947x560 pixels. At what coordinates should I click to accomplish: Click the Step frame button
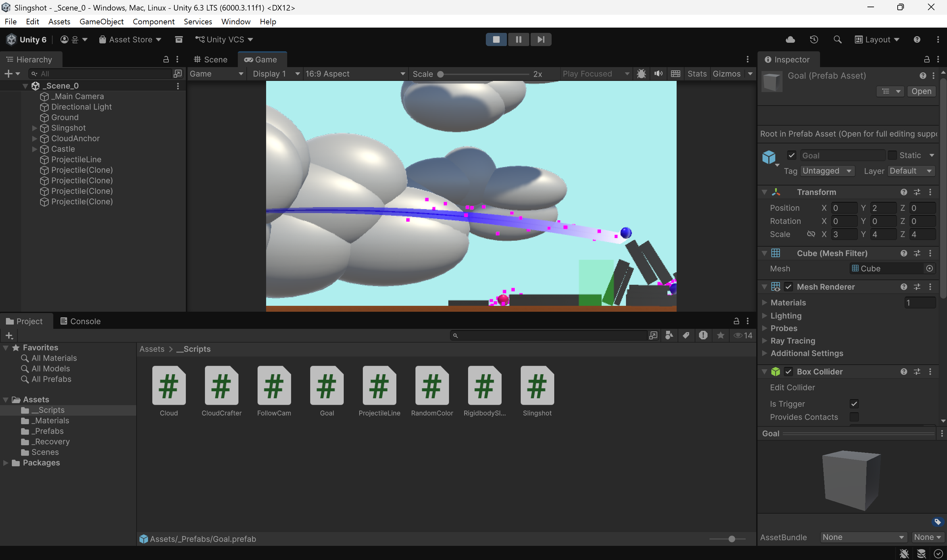tap(540, 39)
